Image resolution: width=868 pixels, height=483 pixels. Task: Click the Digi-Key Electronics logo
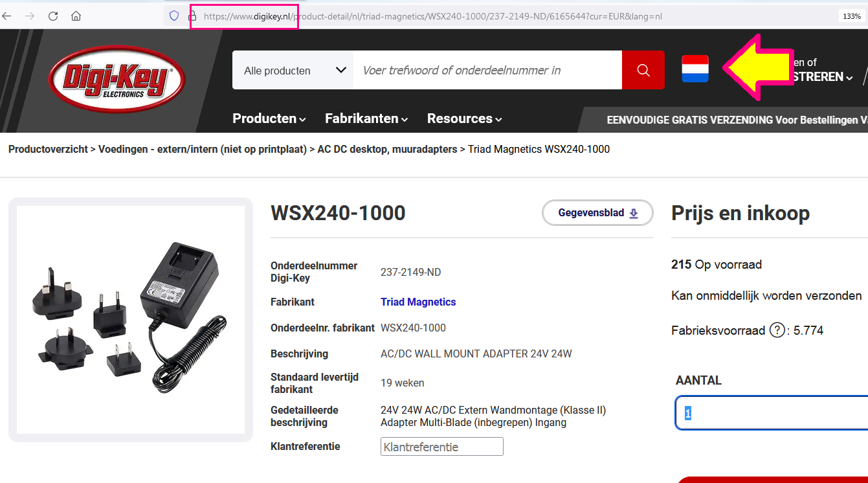(117, 79)
